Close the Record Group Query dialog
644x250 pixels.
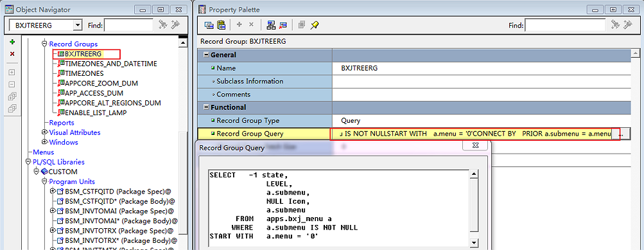point(475,145)
